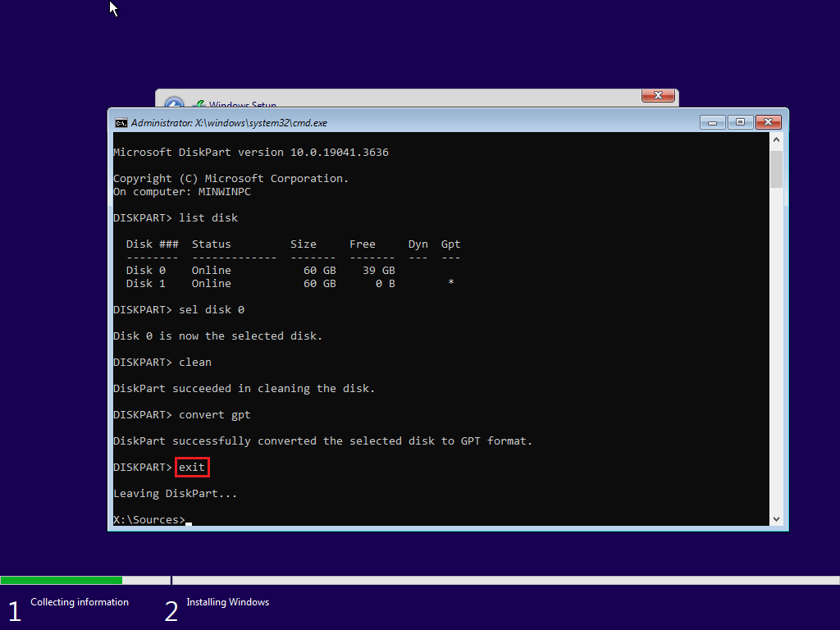This screenshot has height=630, width=840.
Task: Click the 'Size' column header
Action: pyautogui.click(x=304, y=244)
